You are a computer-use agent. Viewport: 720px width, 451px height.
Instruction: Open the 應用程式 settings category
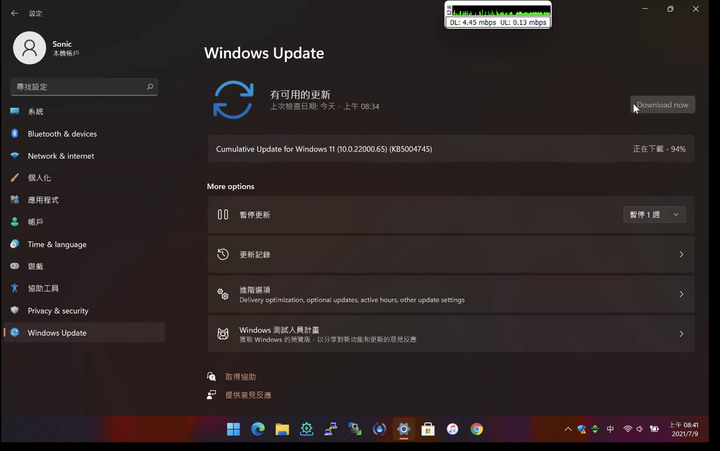pyautogui.click(x=84, y=200)
